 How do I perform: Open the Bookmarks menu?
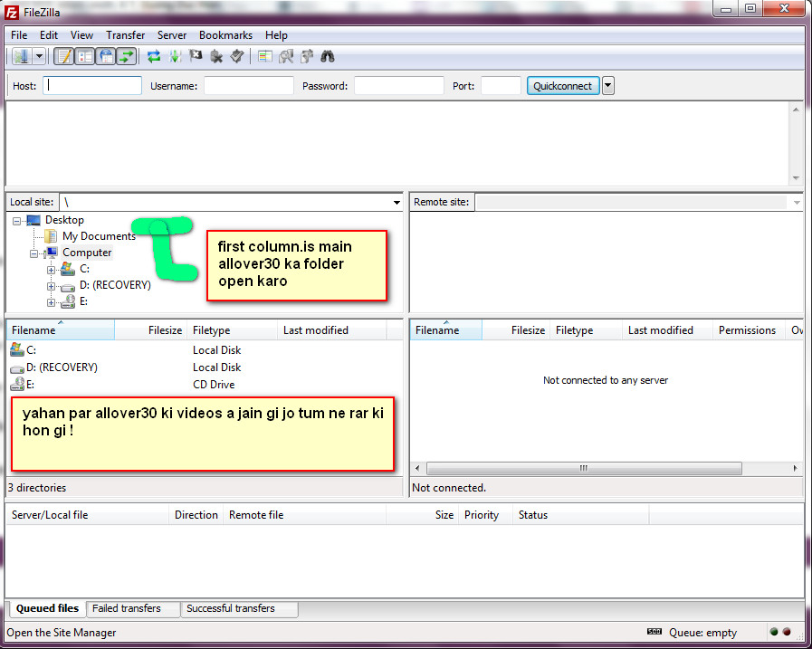(x=225, y=35)
